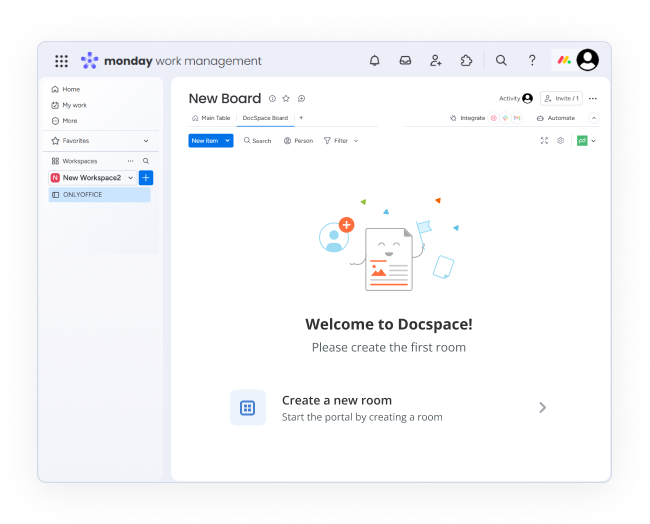Image resolution: width=650 pixels, height=524 pixels.
Task: Open the New Workspace2 dropdown
Action: [x=130, y=178]
